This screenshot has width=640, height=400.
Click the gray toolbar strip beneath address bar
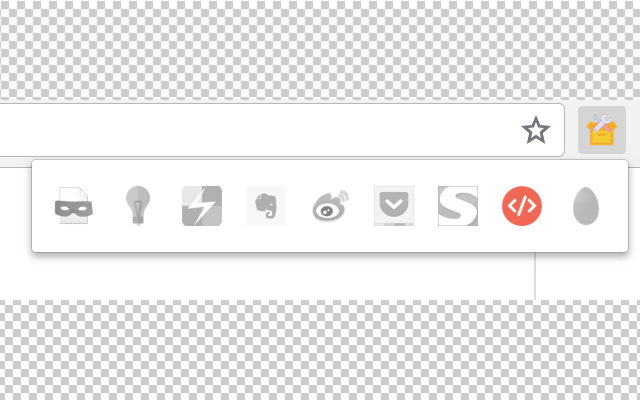[x=16, y=162]
